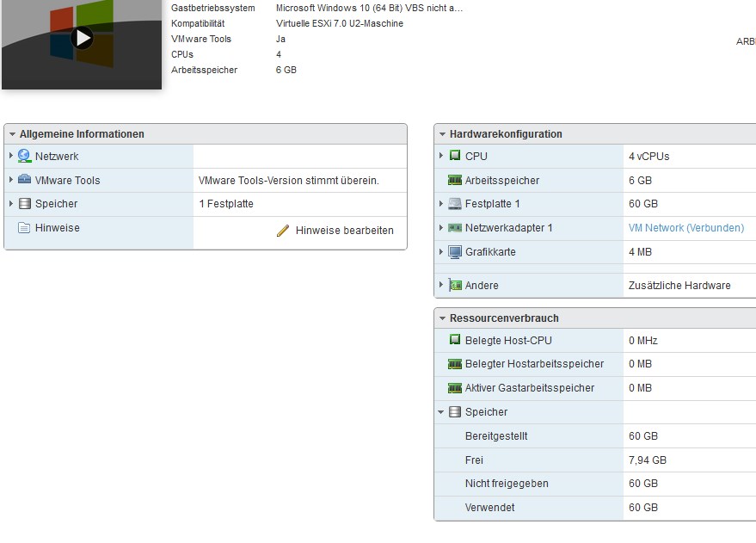Viewport: 756px width, 543px height.
Task: Click the Arbeitsspeicher memory icon in Hardwarekonfiguration
Action: pyautogui.click(x=455, y=181)
